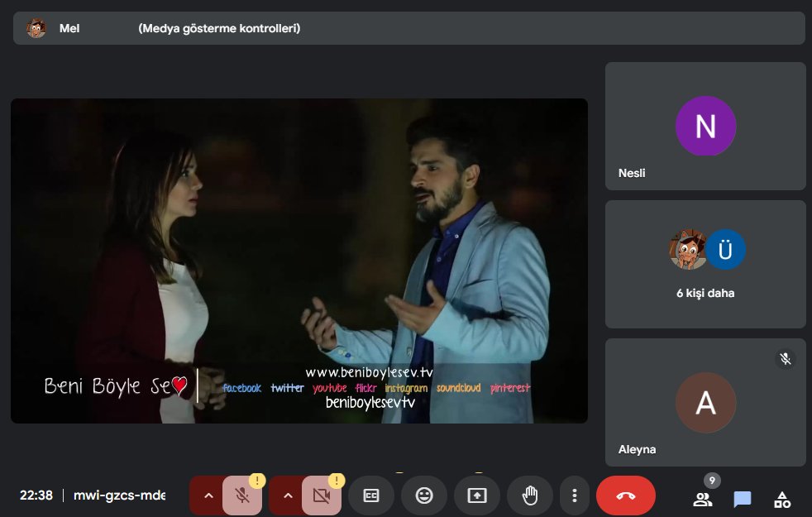Click presenter name Mel in top bar
The height and width of the screenshot is (517, 812).
point(69,28)
